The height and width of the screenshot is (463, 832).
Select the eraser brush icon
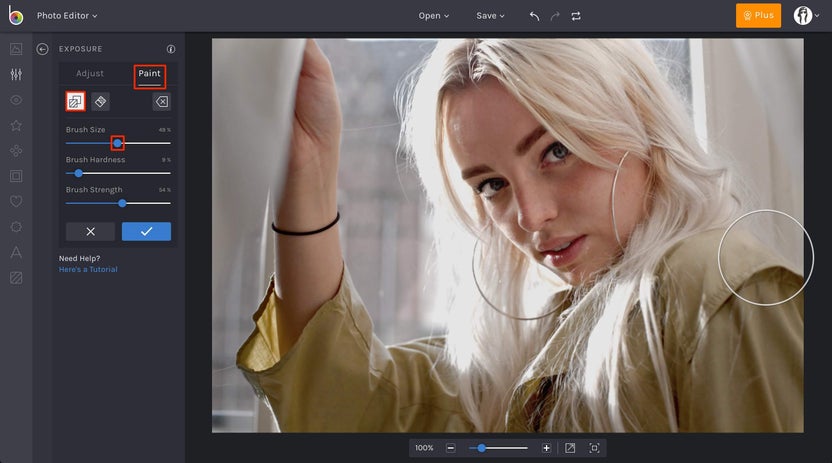100,101
